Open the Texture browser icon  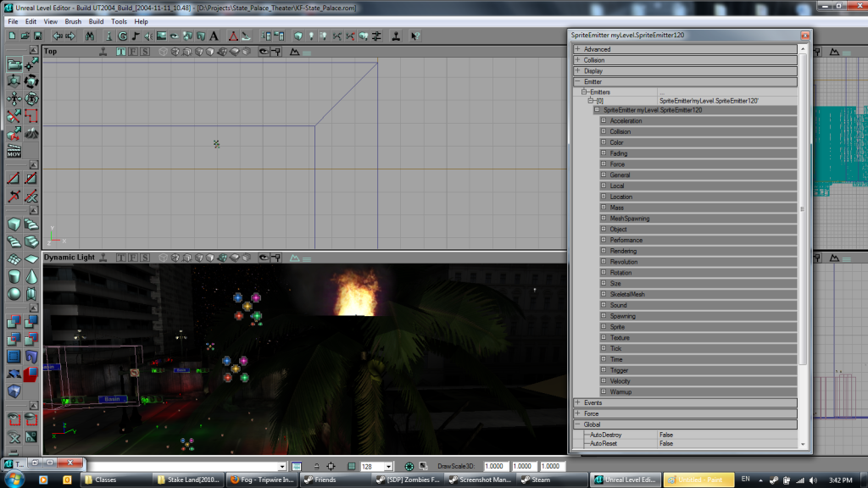pos(161,36)
